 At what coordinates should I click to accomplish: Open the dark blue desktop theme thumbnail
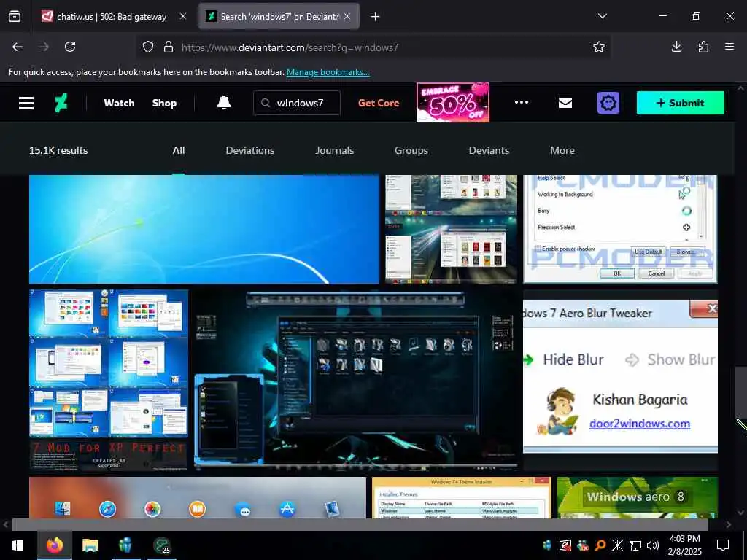355,380
